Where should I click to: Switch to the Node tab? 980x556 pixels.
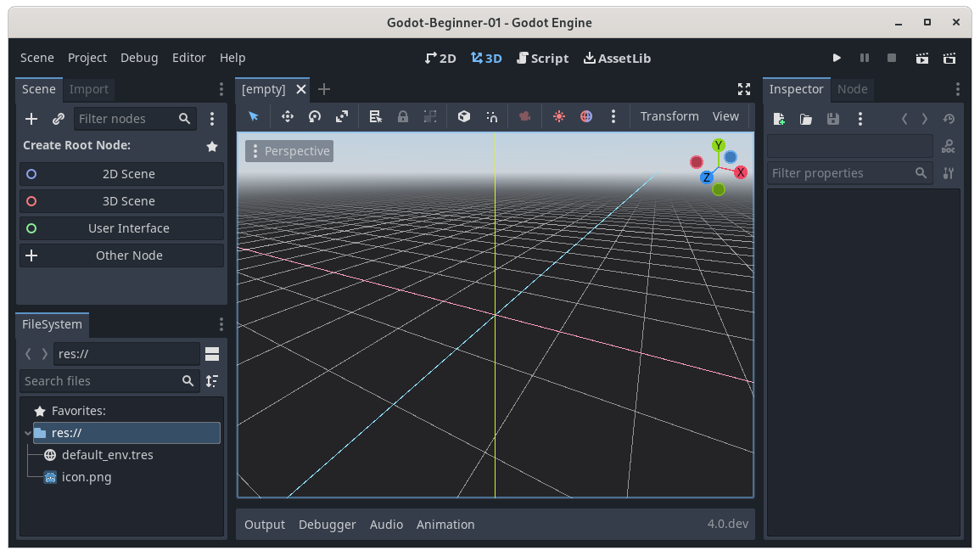pyautogui.click(x=852, y=89)
